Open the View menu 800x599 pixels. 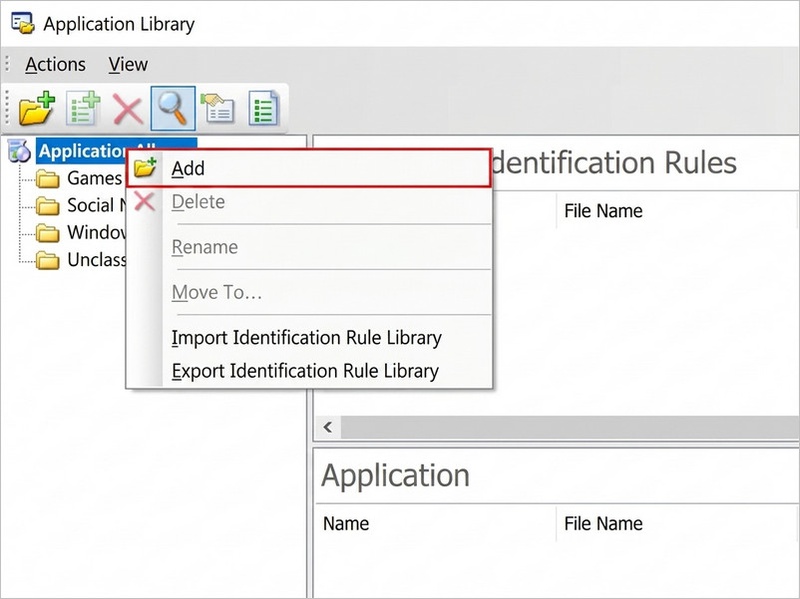[x=128, y=65]
